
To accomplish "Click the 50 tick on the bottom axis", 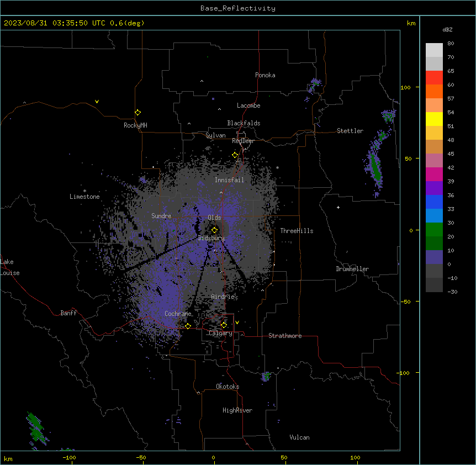I will (284, 457).
